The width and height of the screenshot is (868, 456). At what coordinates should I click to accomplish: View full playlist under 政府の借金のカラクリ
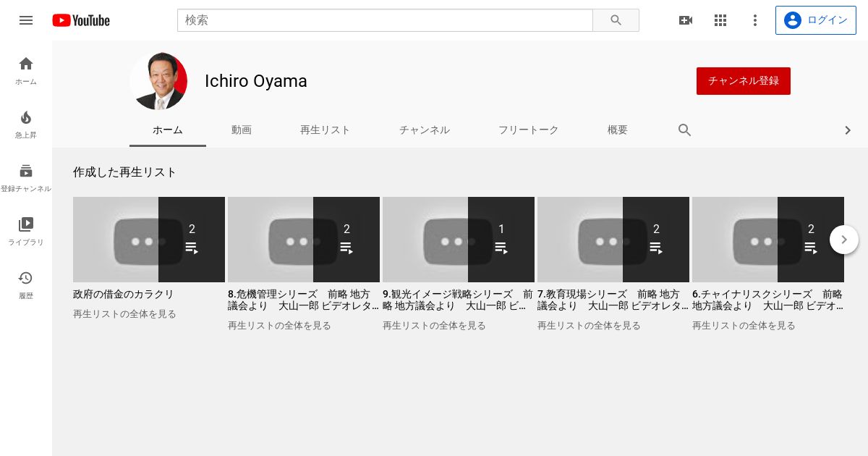[124, 314]
